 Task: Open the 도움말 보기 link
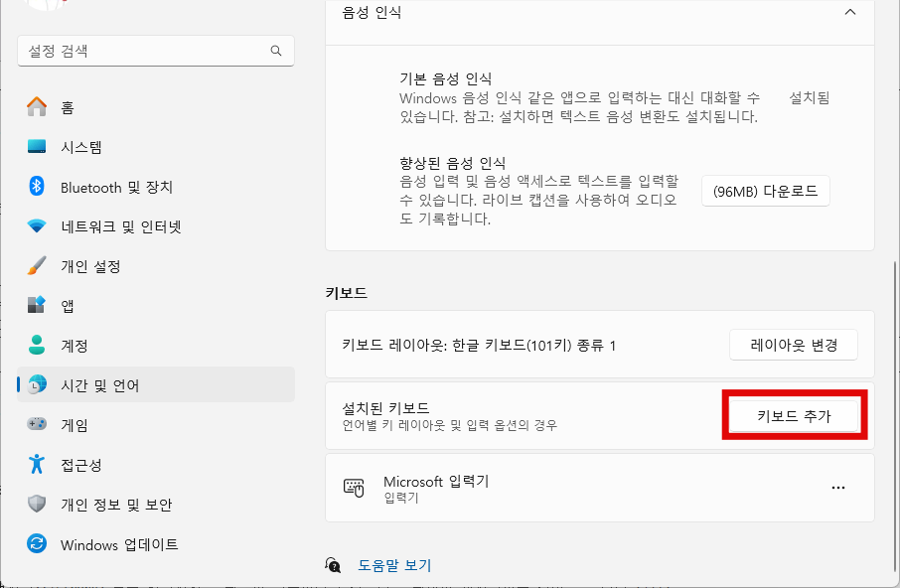click(394, 565)
